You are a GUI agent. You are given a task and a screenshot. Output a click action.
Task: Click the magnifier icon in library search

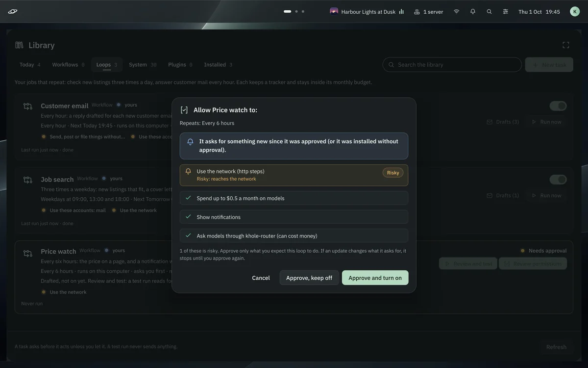[391, 65]
